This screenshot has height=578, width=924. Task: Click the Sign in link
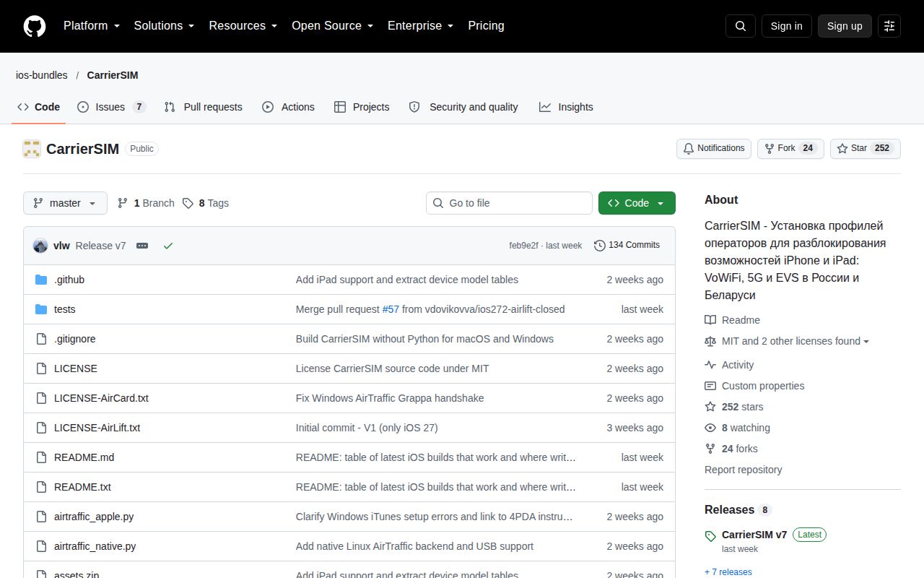coord(786,26)
